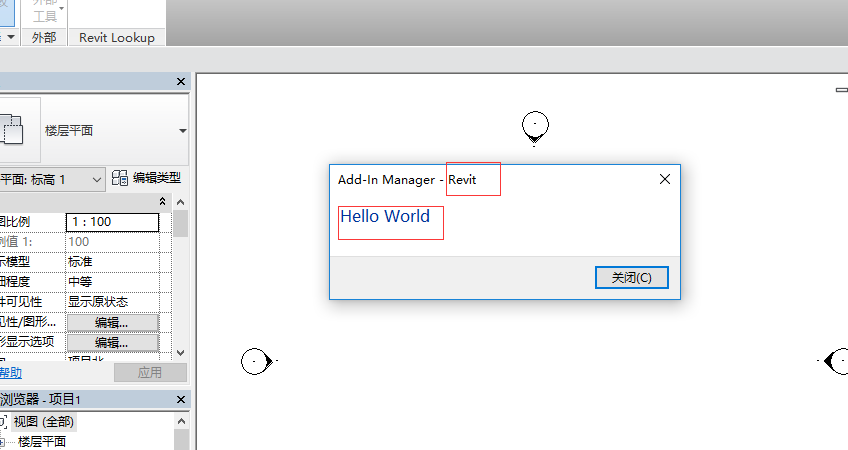Image resolution: width=848 pixels, height=450 pixels.
Task: Click the properties scrollbar thumb
Action: [181, 223]
